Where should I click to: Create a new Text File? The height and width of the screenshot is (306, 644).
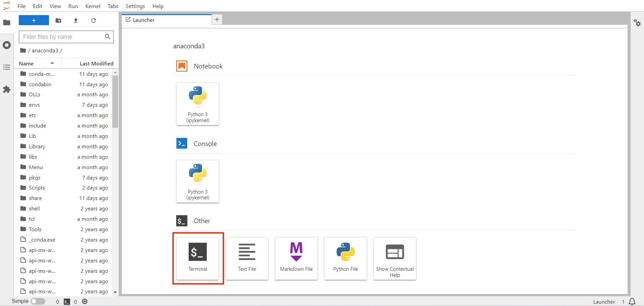(x=247, y=258)
